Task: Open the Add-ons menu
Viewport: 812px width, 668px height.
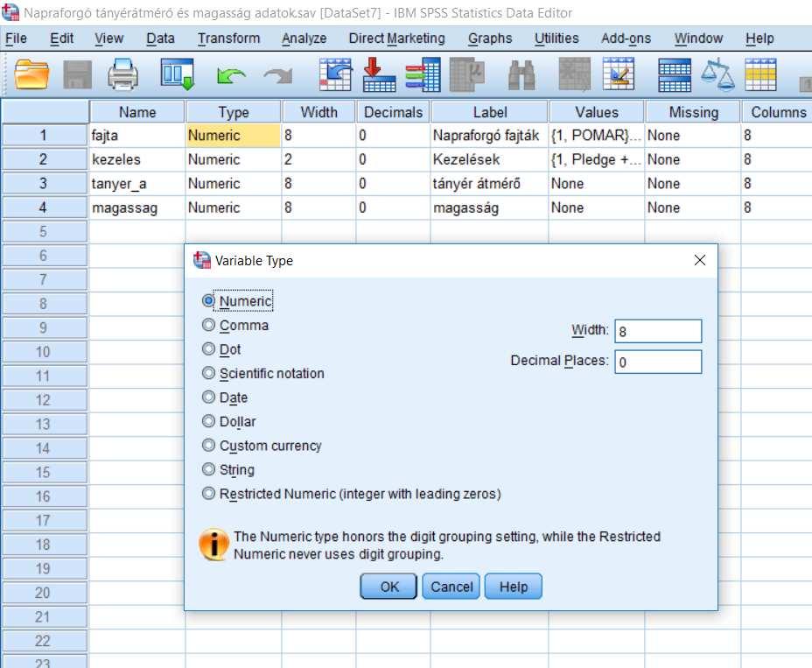Action: (626, 39)
